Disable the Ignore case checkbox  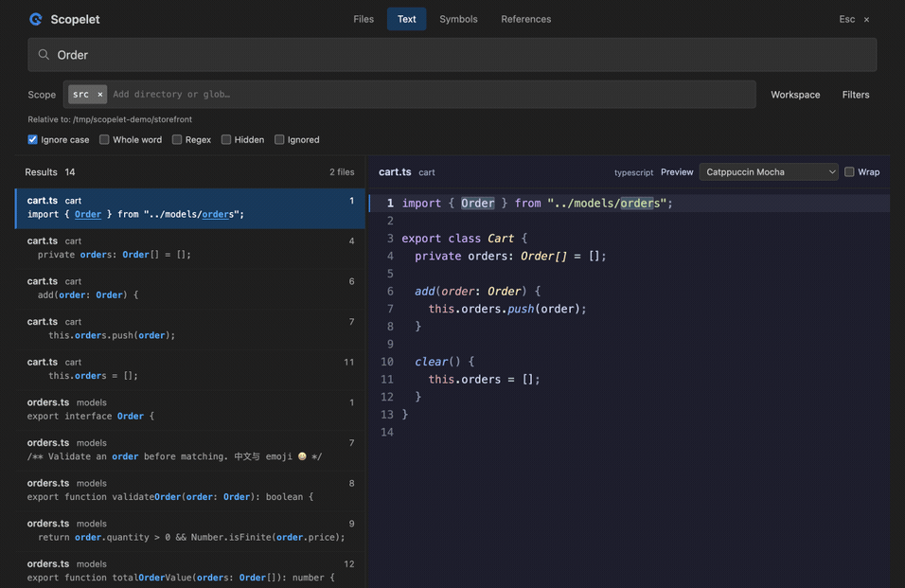coord(33,139)
